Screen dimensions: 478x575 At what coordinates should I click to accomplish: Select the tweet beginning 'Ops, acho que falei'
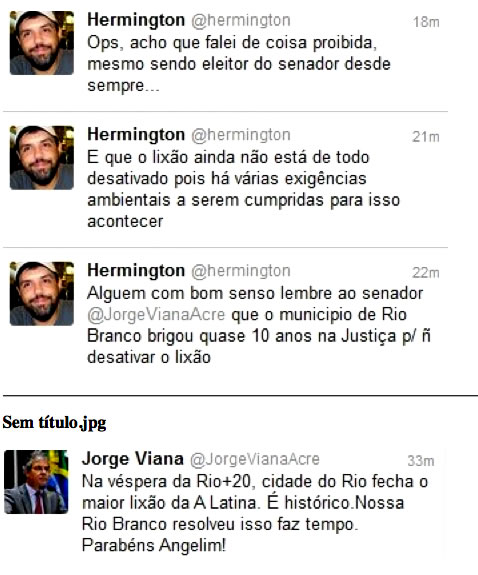pos(239,64)
